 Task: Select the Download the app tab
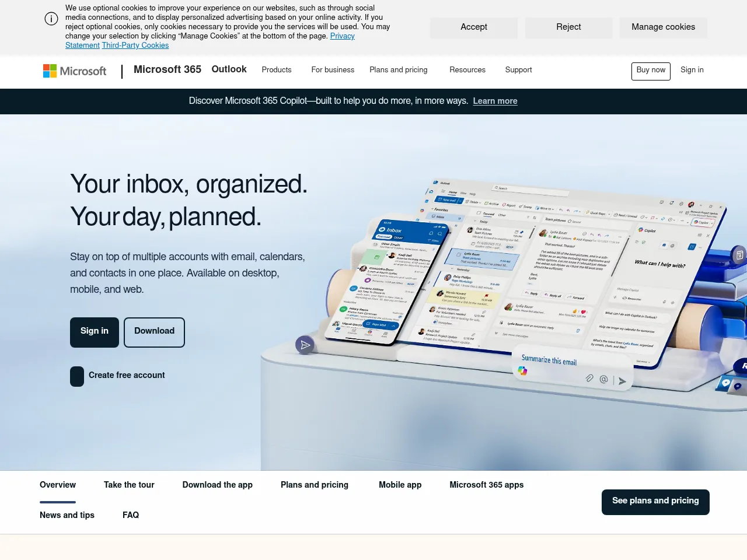click(x=217, y=485)
